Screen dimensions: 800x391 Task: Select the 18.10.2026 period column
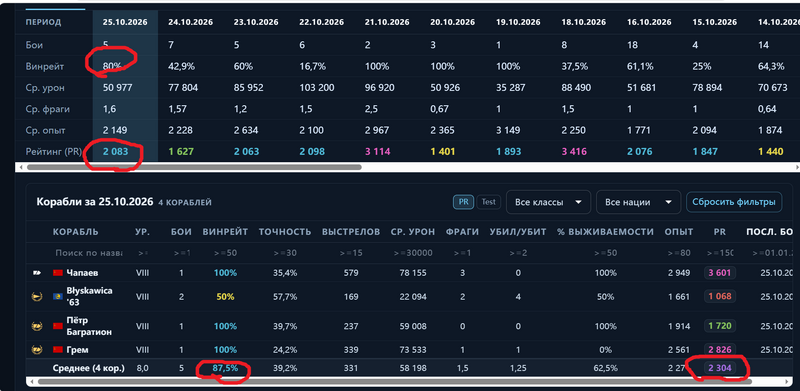coord(584,22)
